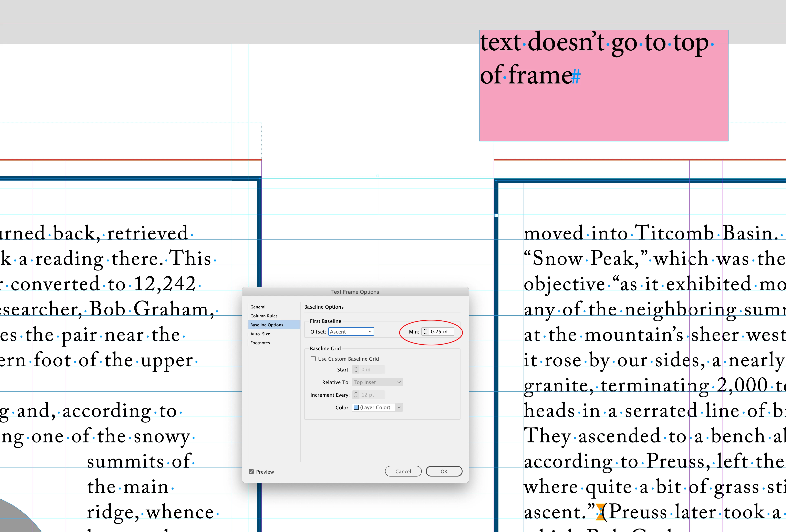Open the Column Rules section

pyautogui.click(x=264, y=316)
